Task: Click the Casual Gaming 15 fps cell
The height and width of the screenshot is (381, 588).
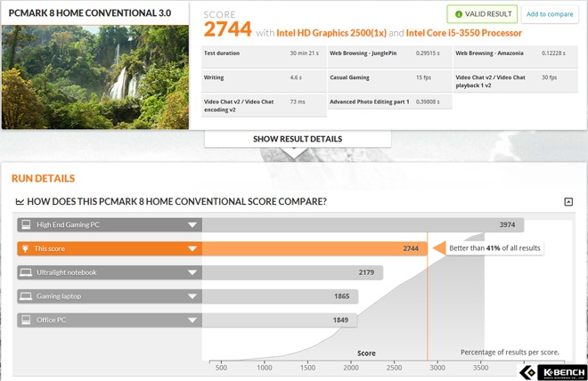Action: (390, 81)
